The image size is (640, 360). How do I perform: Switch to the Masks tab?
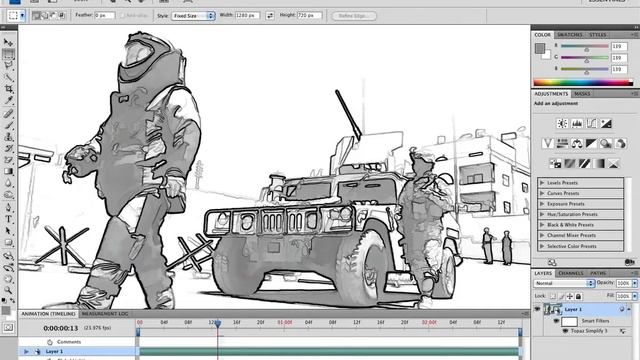tap(582, 94)
